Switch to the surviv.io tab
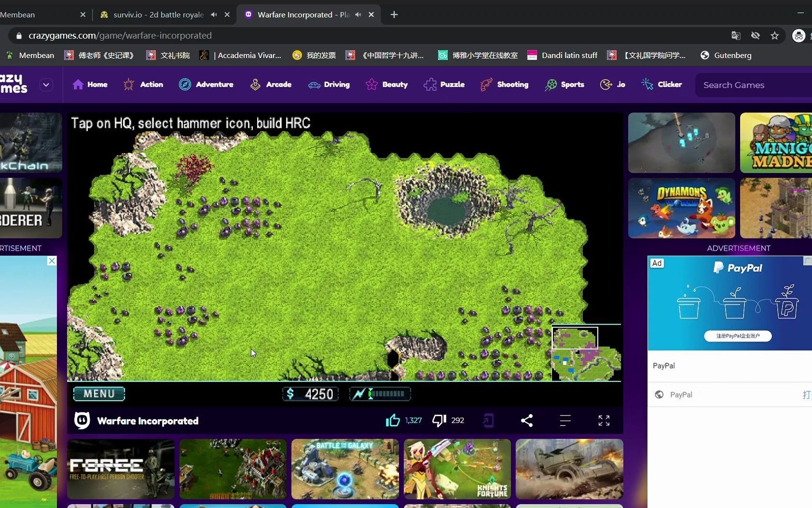This screenshot has height=508, width=812. coord(158,14)
